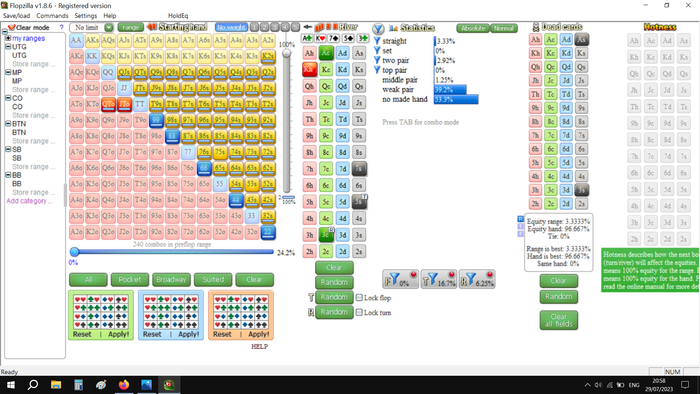Click the straight filter funnel icon
This screenshot has height=394, width=700.
377,41
